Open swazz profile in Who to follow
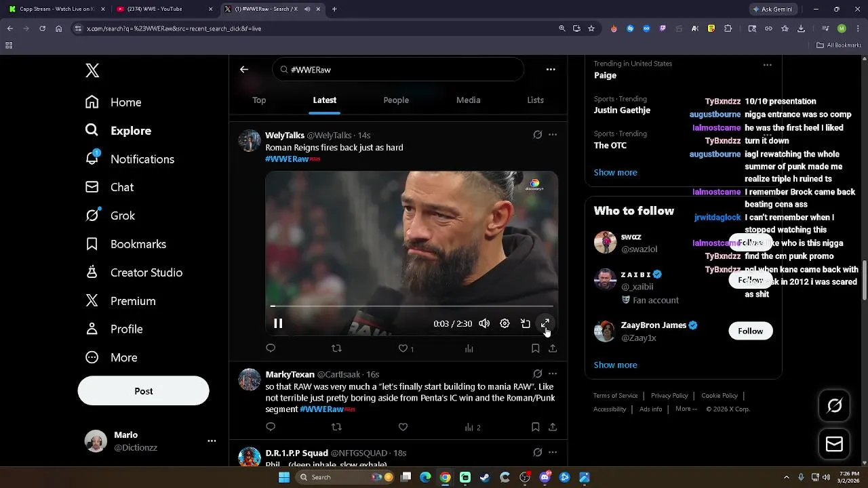 [x=631, y=237]
